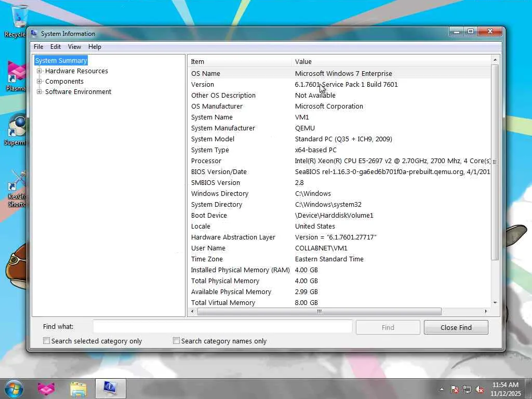Click the Item column header
The height and width of the screenshot is (399, 532).
(240, 61)
